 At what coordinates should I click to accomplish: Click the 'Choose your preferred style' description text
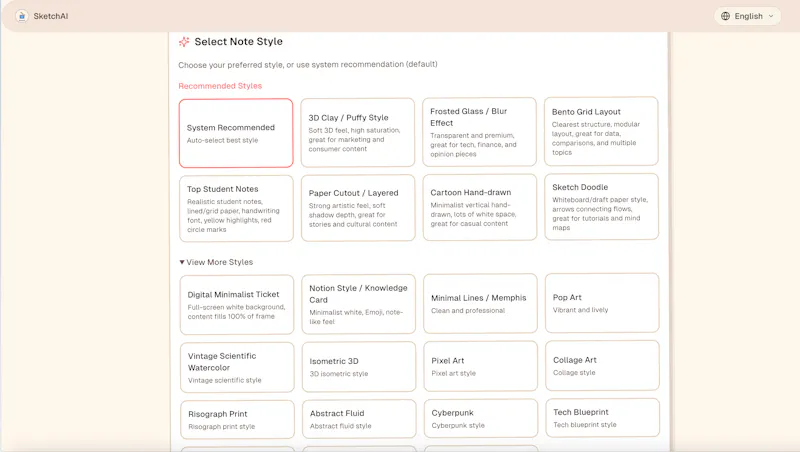click(308, 64)
